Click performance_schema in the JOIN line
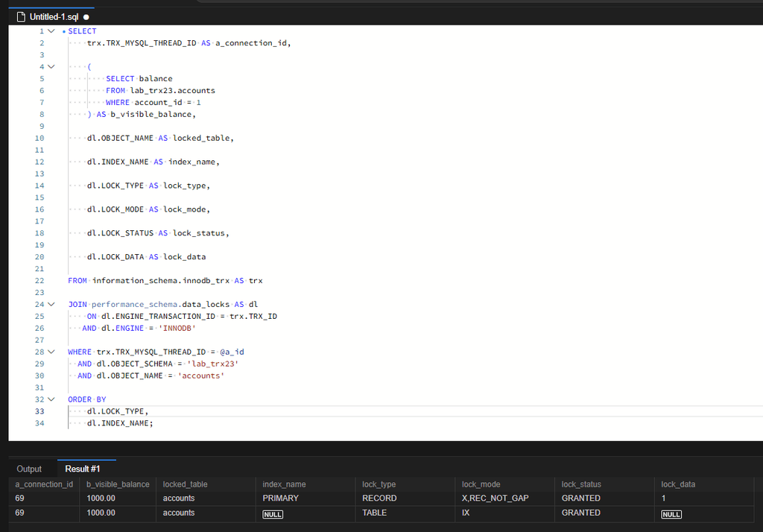 [x=134, y=305]
